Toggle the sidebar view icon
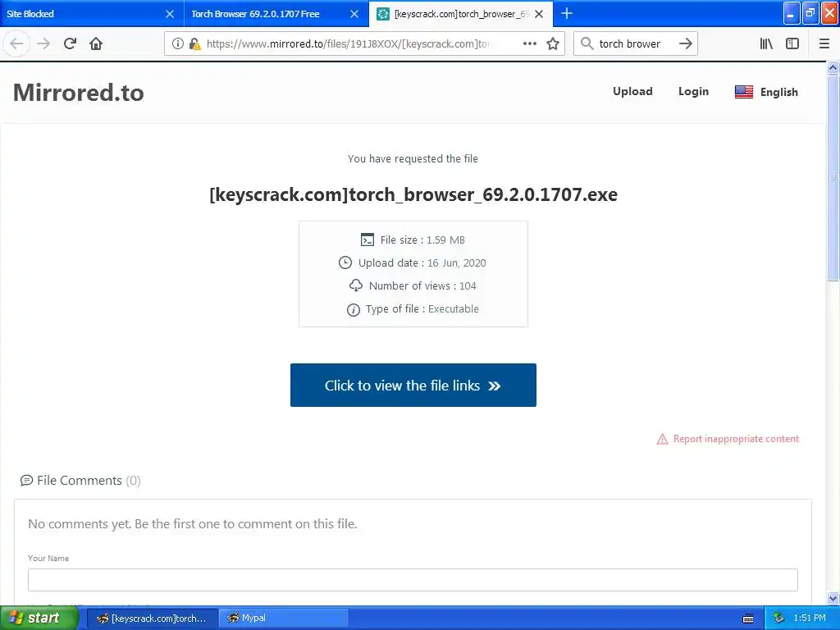Screen dimensions: 840x630 coord(792,44)
